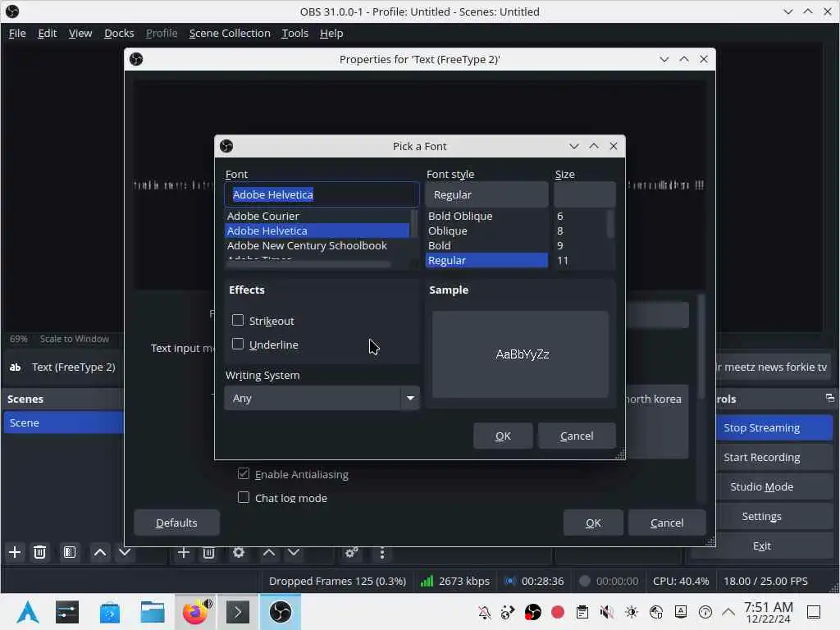The height and width of the screenshot is (630, 840).
Task: Move source down arrow in Sources toolbar
Action: click(x=294, y=552)
